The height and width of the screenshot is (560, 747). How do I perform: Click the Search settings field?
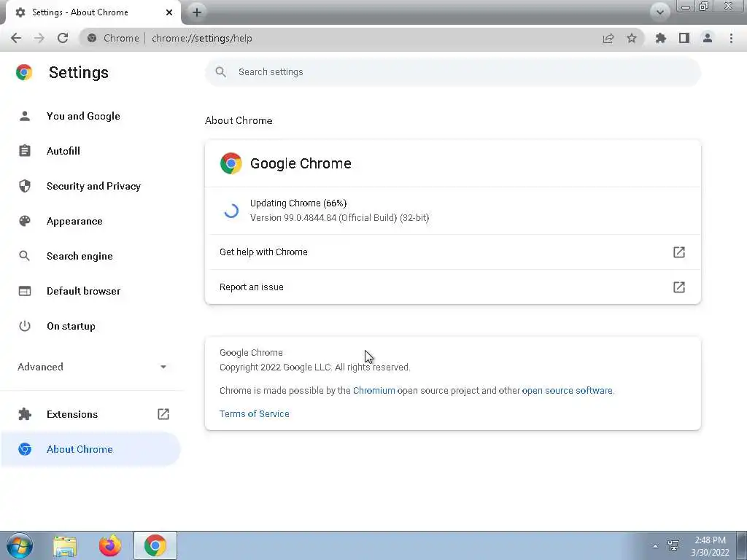[x=452, y=72]
